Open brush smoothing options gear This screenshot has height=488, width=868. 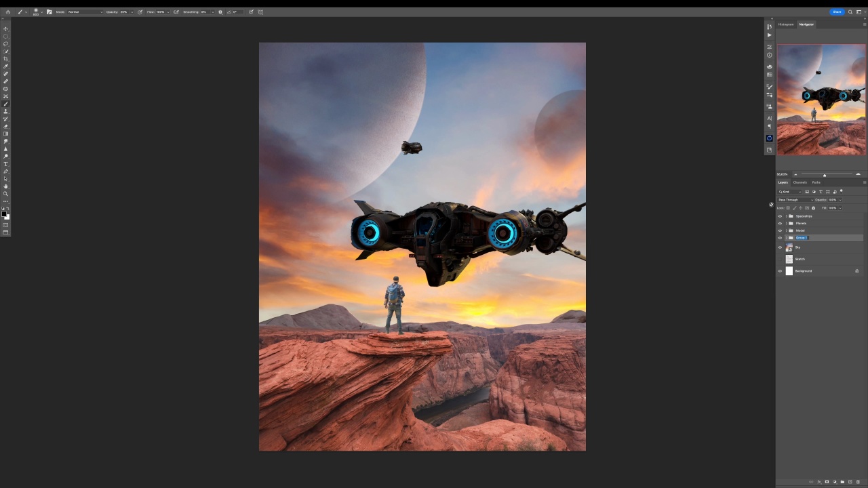click(x=220, y=12)
